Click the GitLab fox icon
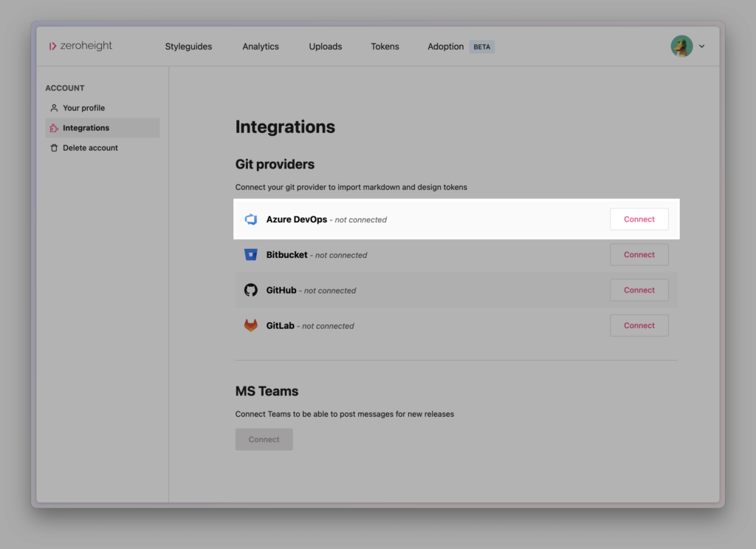Viewport: 756px width, 549px height. [x=251, y=325]
